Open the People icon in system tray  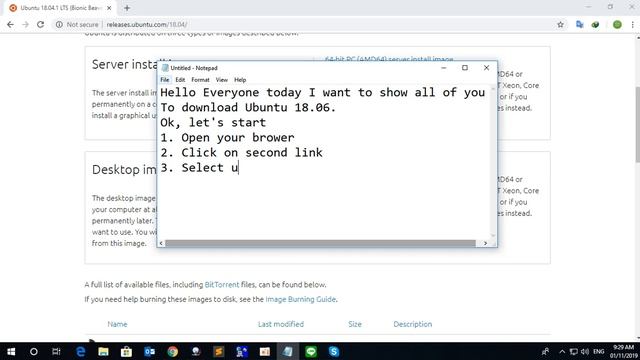pyautogui.click(x=545, y=351)
